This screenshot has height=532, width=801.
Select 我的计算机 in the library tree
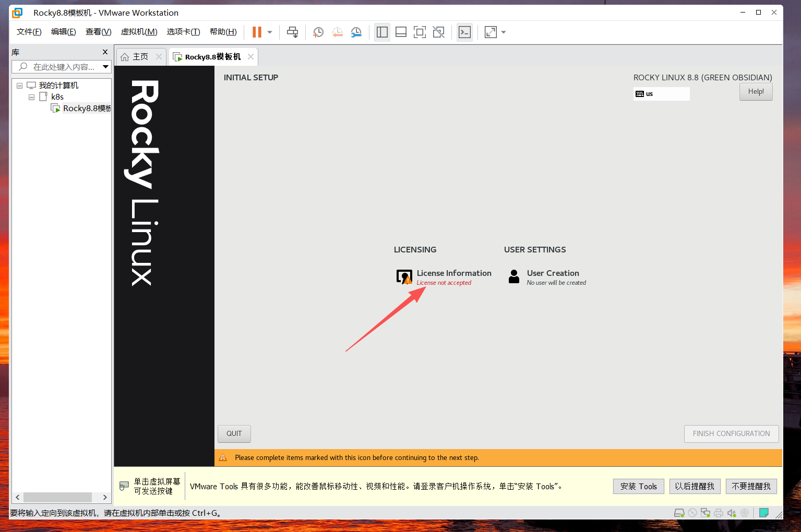(x=58, y=86)
